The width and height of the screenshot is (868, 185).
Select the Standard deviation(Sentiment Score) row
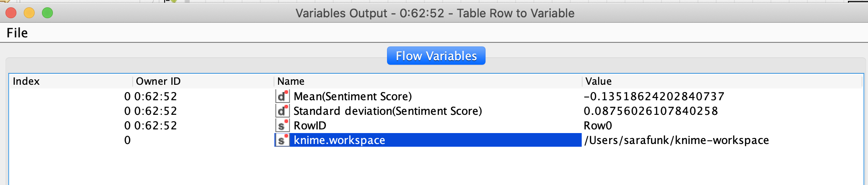(x=387, y=111)
